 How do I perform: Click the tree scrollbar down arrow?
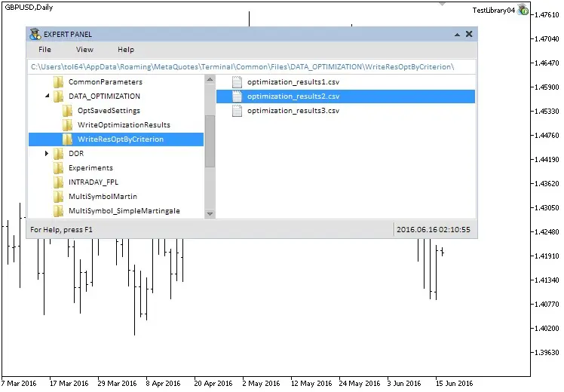210,213
